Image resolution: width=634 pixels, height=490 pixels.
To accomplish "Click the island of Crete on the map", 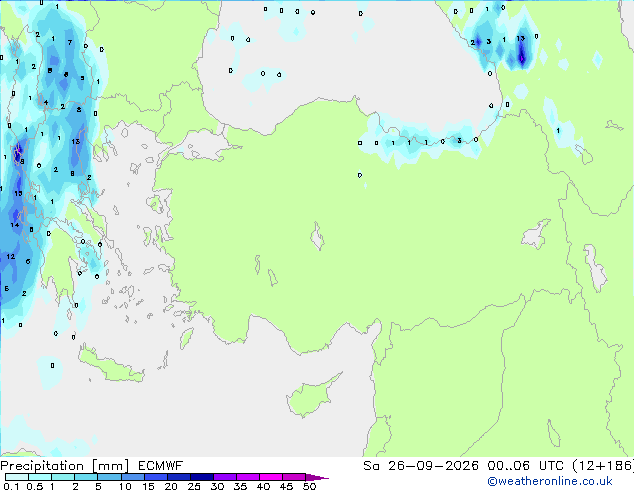I will click(110, 364).
